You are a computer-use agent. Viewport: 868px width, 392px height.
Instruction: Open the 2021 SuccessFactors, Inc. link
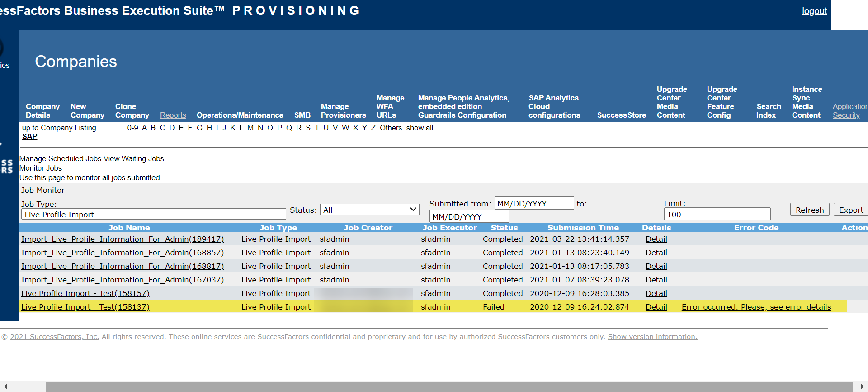pyautogui.click(x=54, y=336)
